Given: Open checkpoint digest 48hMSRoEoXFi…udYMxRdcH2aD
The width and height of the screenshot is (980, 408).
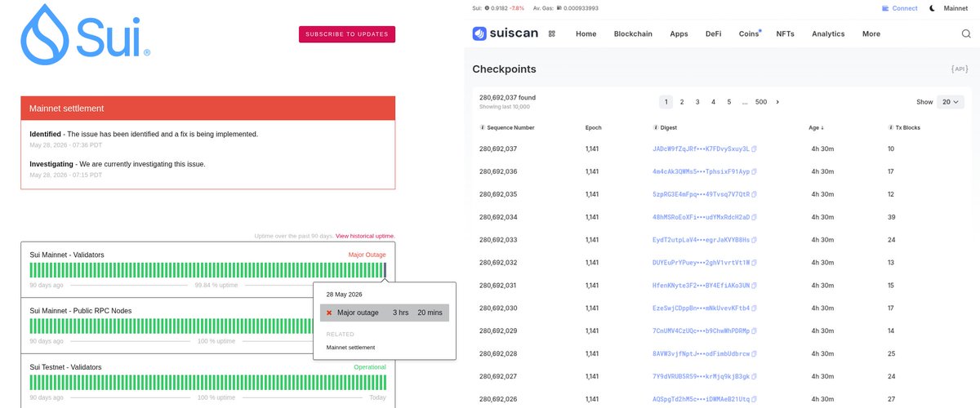Looking at the screenshot, I should (x=701, y=218).
